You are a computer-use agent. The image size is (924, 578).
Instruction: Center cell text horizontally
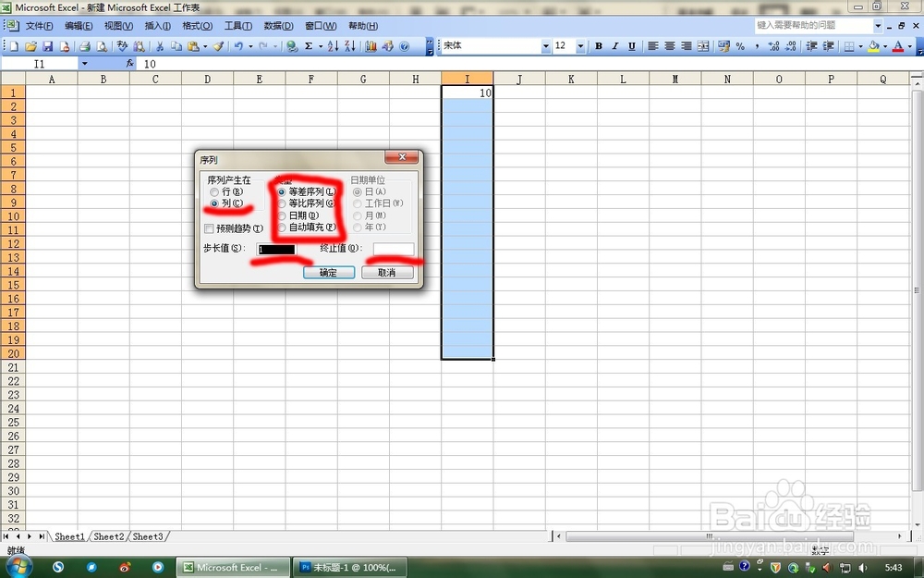tap(669, 46)
